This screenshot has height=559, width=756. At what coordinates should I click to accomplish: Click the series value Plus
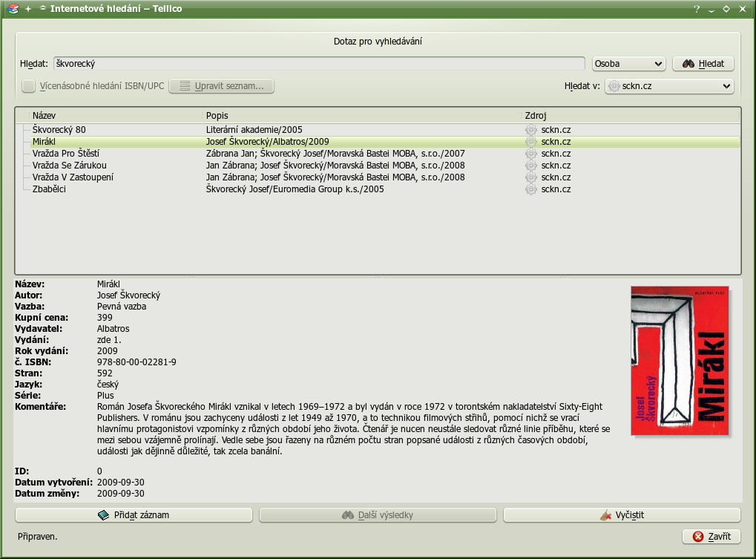[x=105, y=396]
